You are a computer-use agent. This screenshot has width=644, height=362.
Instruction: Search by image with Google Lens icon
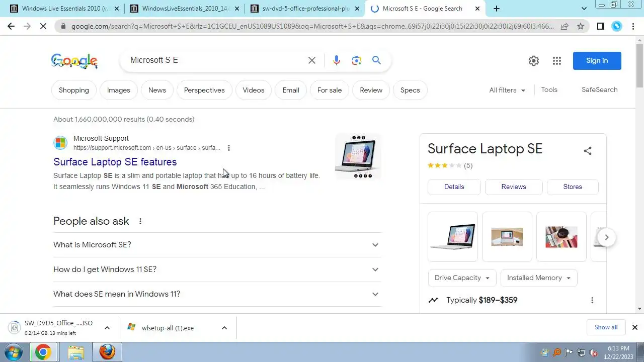click(357, 60)
